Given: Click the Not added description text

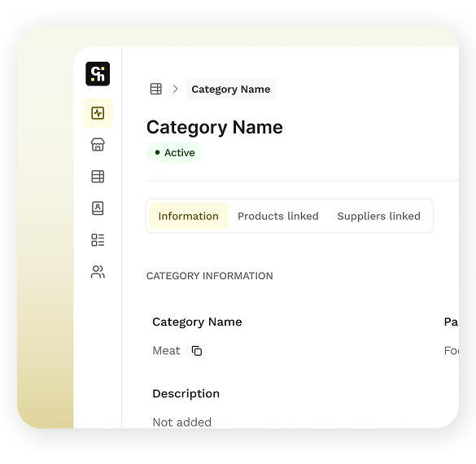Looking at the screenshot, I should (182, 422).
